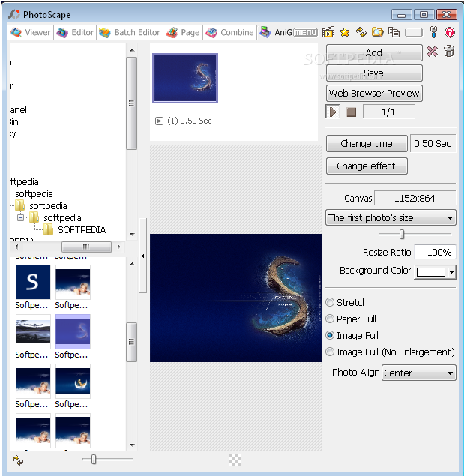Click the Viewer tab icon
The image size is (464, 476).
16,32
